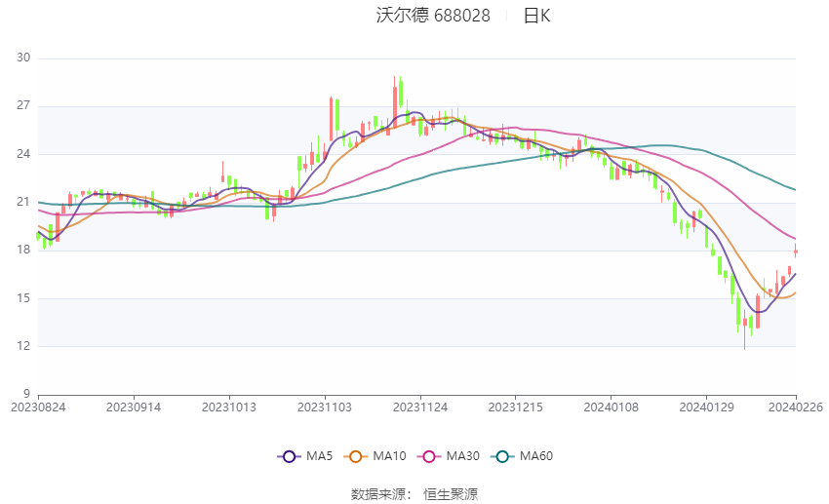Click the lowest candlestick near price 12
Image resolution: width=829 pixels, height=504 pixels.
(745, 330)
